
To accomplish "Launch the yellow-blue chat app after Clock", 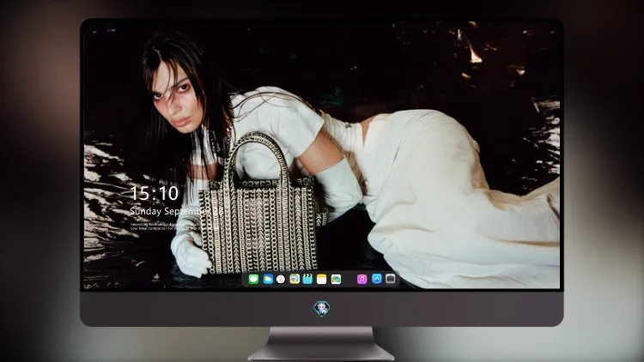I will tap(295, 280).
